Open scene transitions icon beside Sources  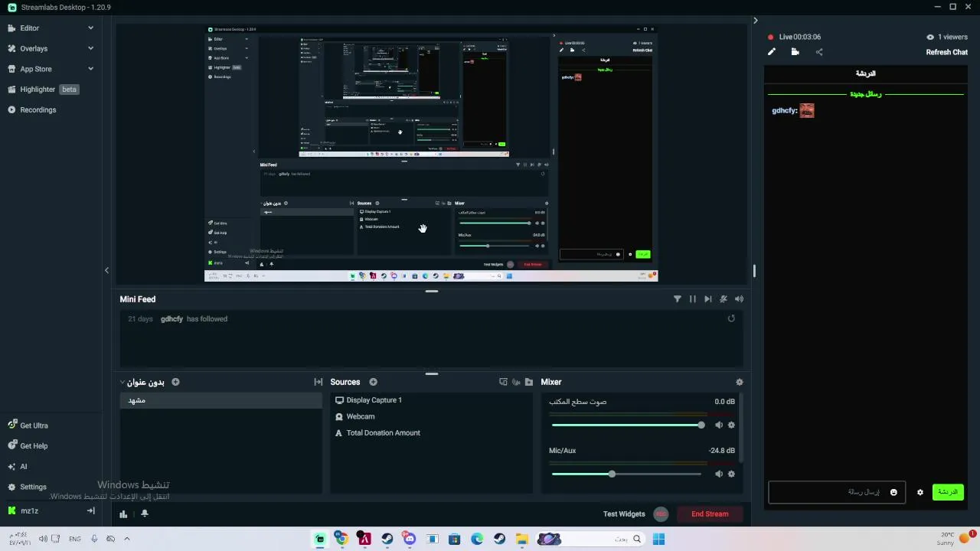coord(318,382)
